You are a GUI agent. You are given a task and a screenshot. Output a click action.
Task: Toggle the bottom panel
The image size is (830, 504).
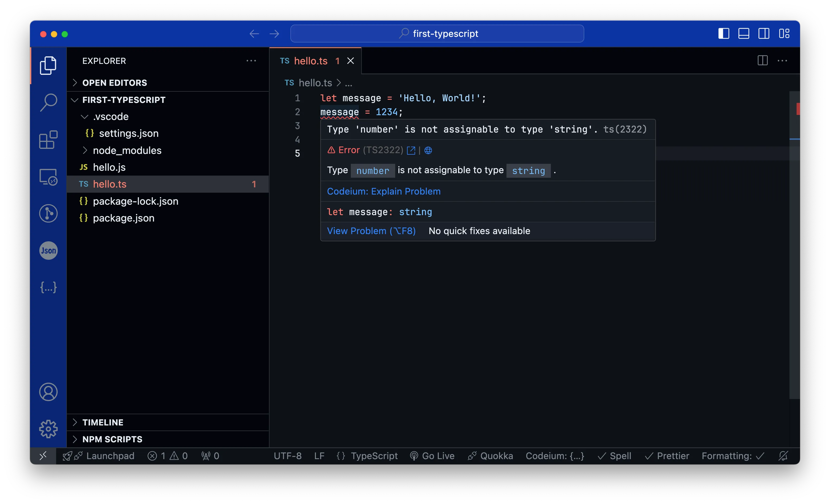[x=744, y=34]
